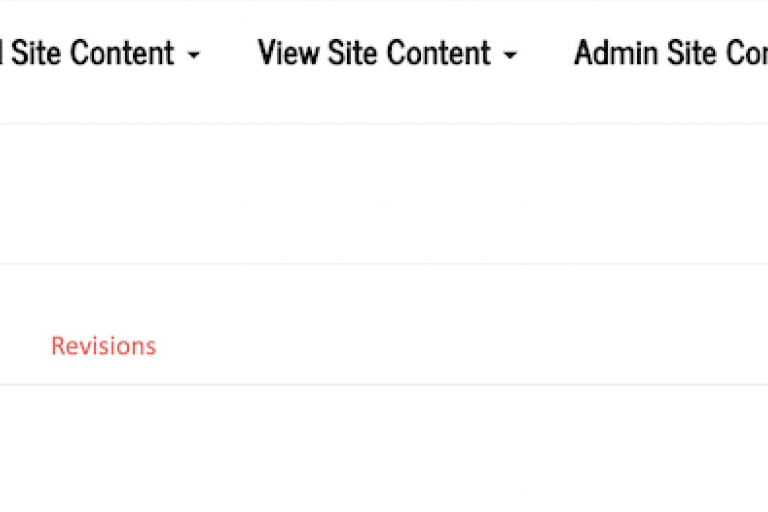
Task: Click blank area below the Revisions row
Action: 384,448
